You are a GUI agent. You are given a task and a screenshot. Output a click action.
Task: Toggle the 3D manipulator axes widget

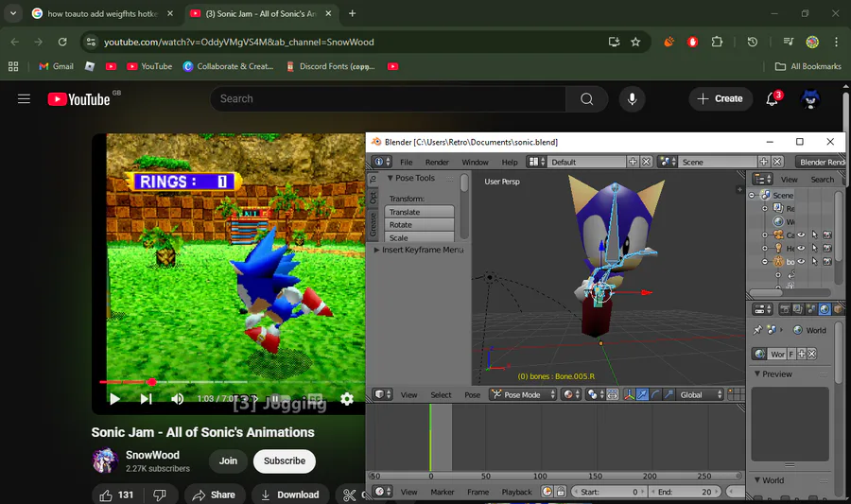pyautogui.click(x=630, y=394)
